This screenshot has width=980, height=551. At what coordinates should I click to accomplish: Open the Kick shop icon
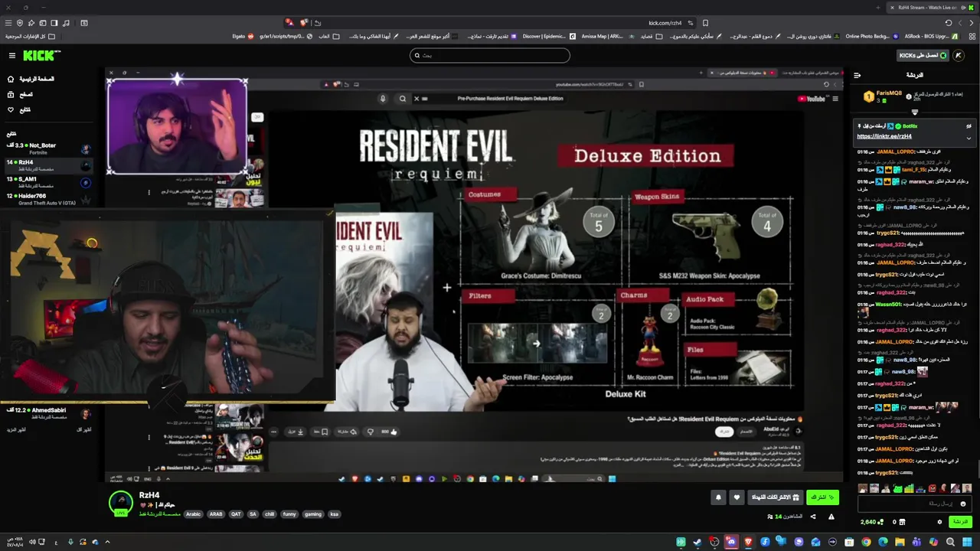pyautogui.click(x=902, y=522)
